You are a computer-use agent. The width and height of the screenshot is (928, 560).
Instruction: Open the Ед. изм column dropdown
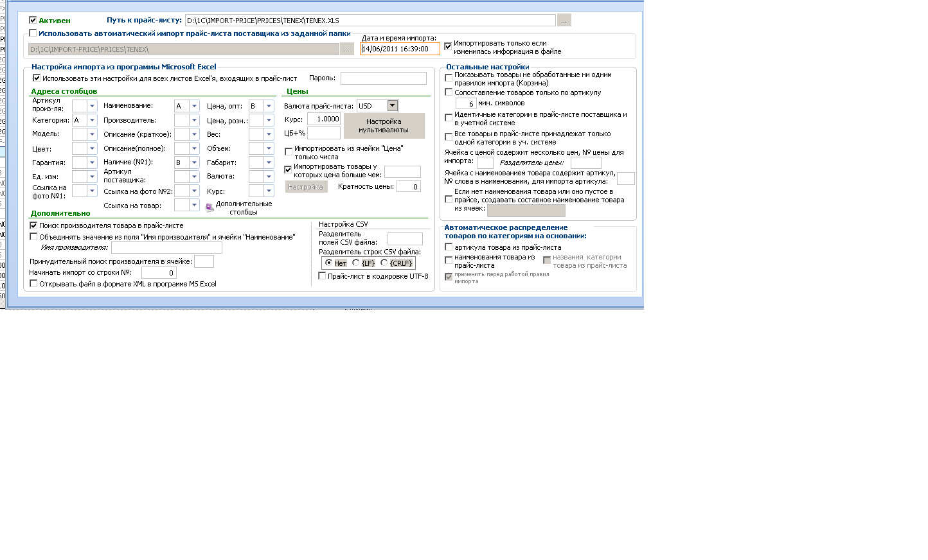[92, 177]
